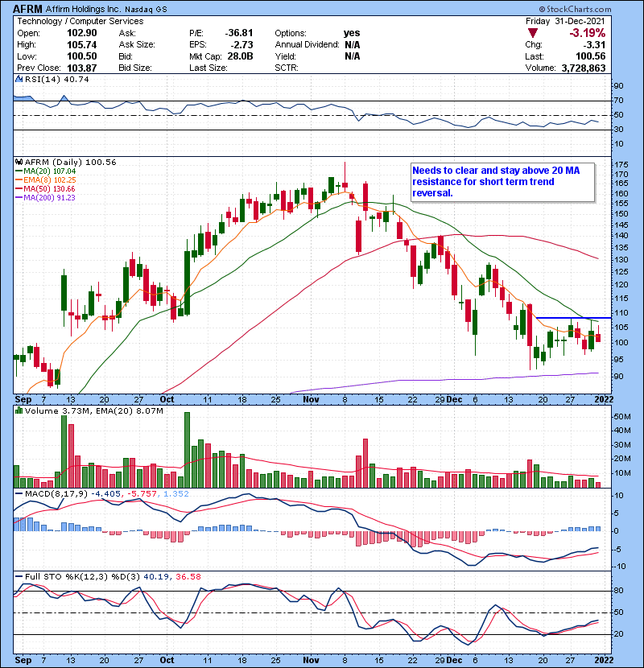Click the -3.19% percent change figure
Image resolution: width=644 pixels, height=668 pixels.
point(588,33)
